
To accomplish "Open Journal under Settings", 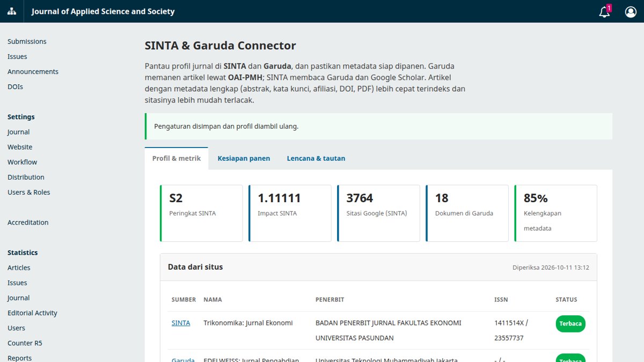I will point(18,132).
